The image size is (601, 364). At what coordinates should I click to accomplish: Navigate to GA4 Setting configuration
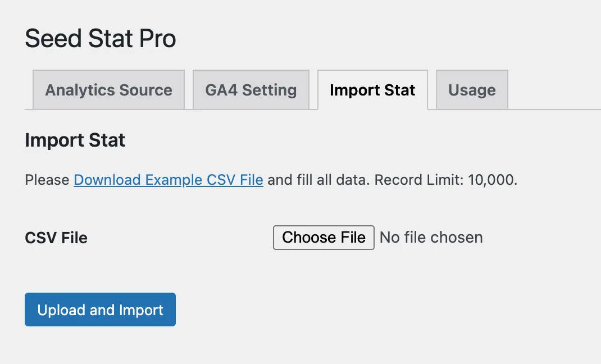[251, 90]
